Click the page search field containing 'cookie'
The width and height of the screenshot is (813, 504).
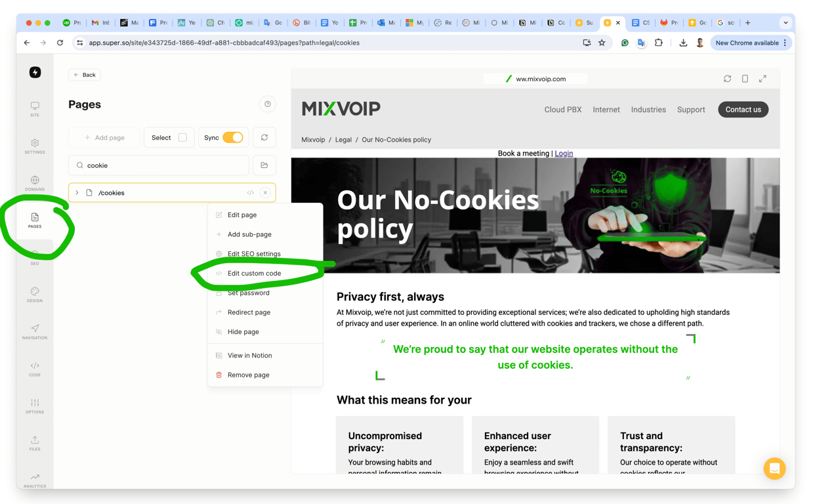click(x=159, y=165)
